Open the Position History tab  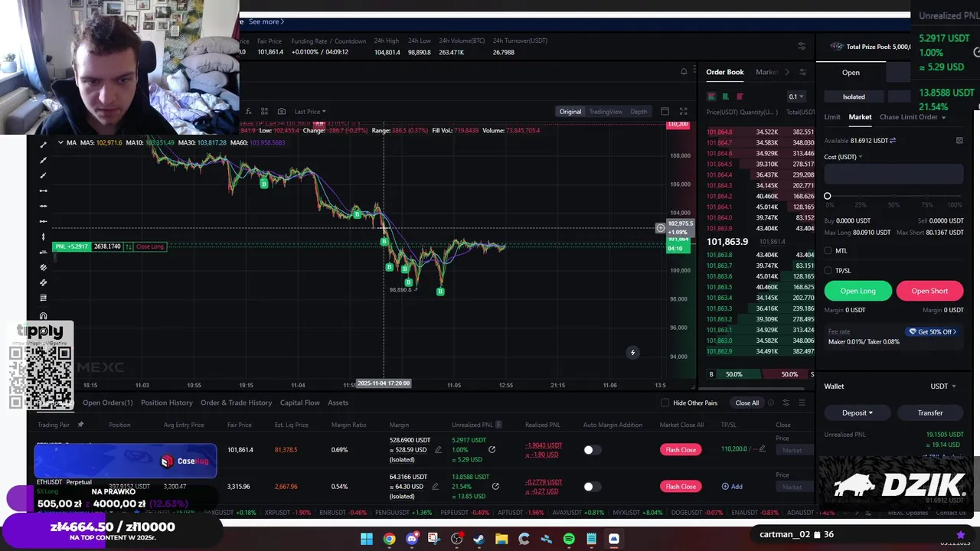167,403
